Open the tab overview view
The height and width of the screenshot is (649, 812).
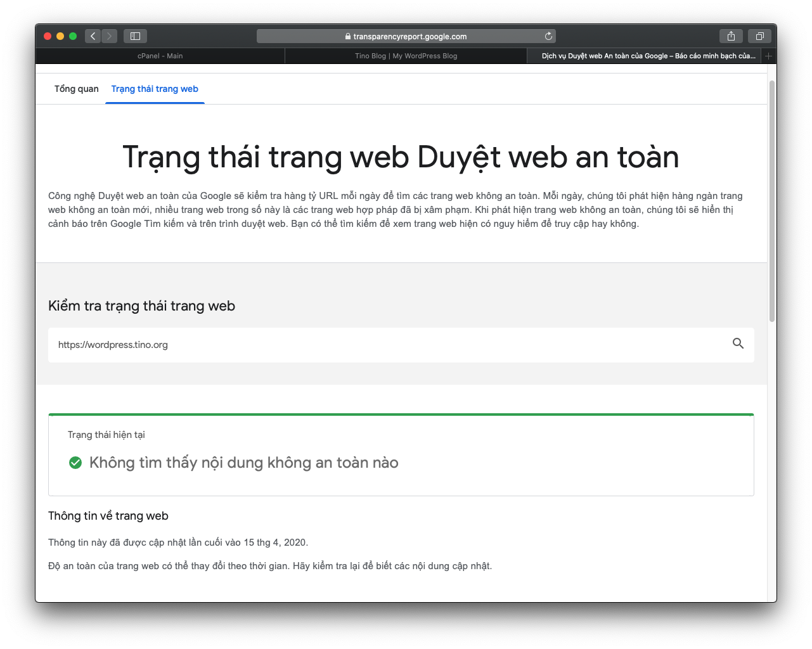(x=759, y=36)
